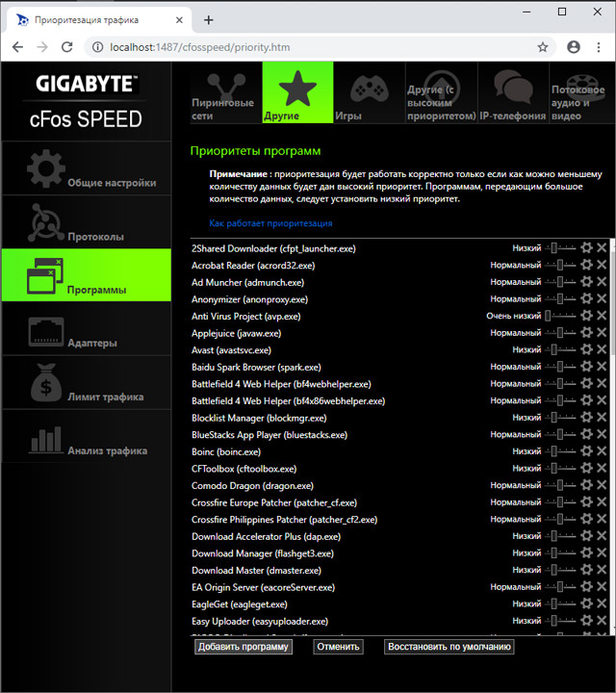Open Анализ трафика section
Image resolution: width=616 pixels, height=693 pixels.
[87, 436]
